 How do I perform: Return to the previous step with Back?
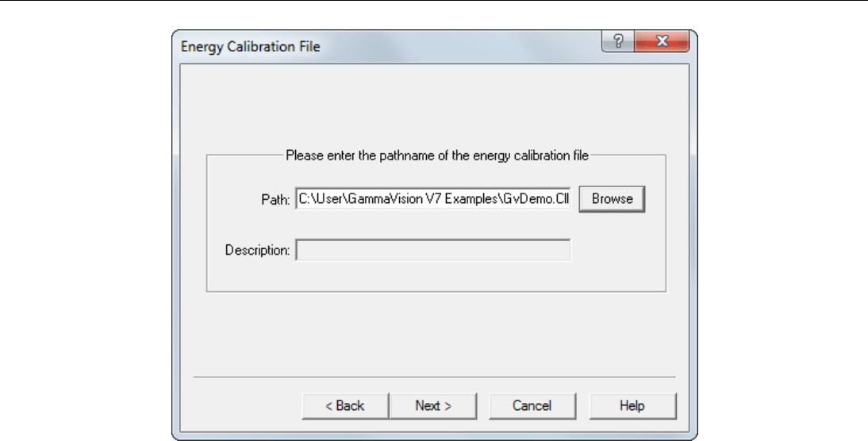345,405
